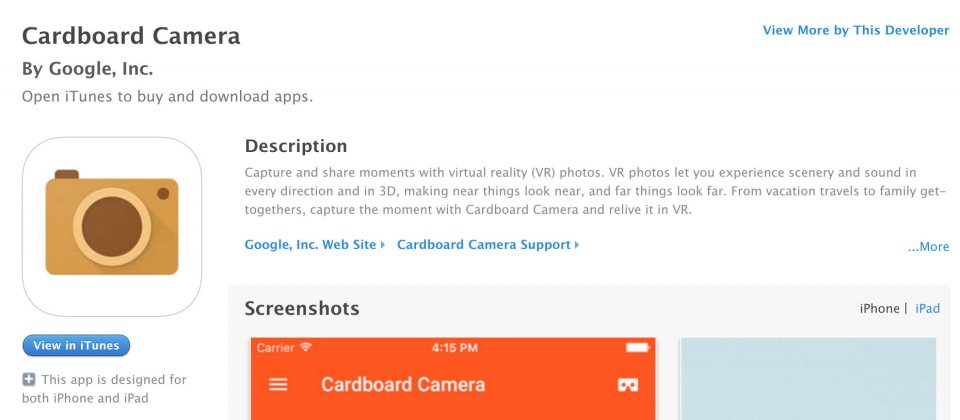Click the arrow after Cardboard Camera Support
Image resolution: width=960 pixels, height=420 pixels.
pos(577,245)
